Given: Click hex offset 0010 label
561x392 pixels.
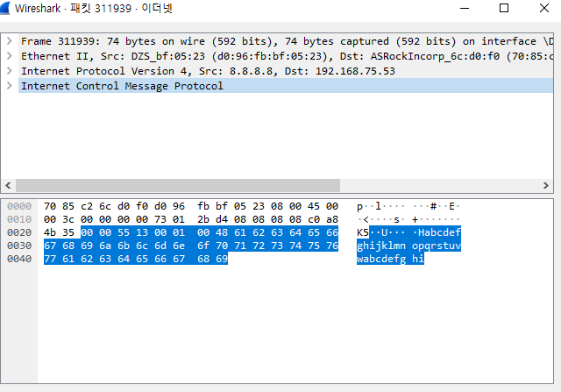Looking at the screenshot, I should click(19, 219).
